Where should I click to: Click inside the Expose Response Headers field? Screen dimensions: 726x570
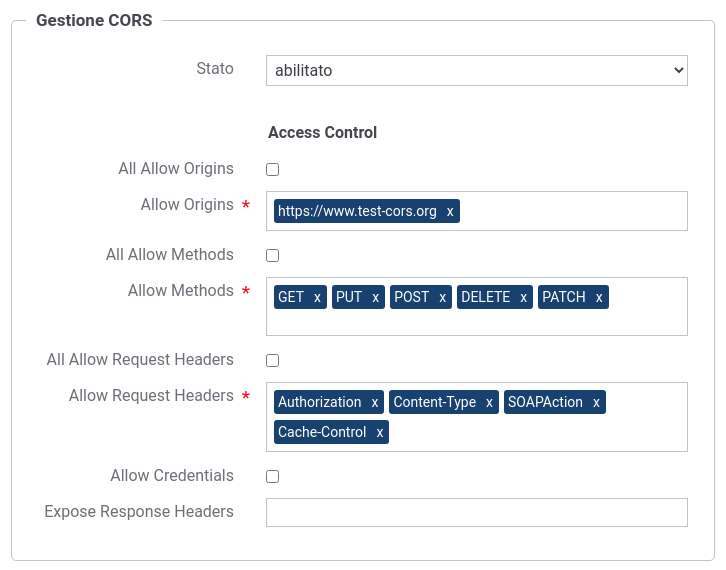click(x=477, y=513)
